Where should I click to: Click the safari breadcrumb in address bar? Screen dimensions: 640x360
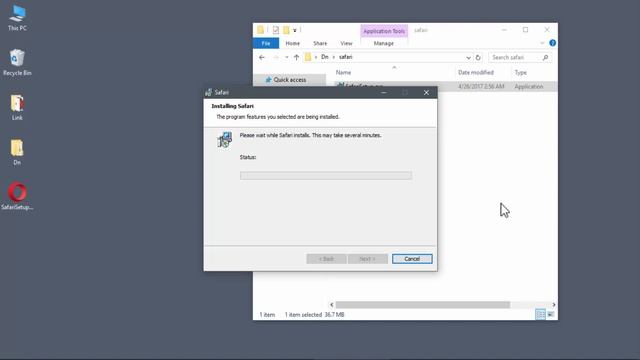pyautogui.click(x=345, y=57)
